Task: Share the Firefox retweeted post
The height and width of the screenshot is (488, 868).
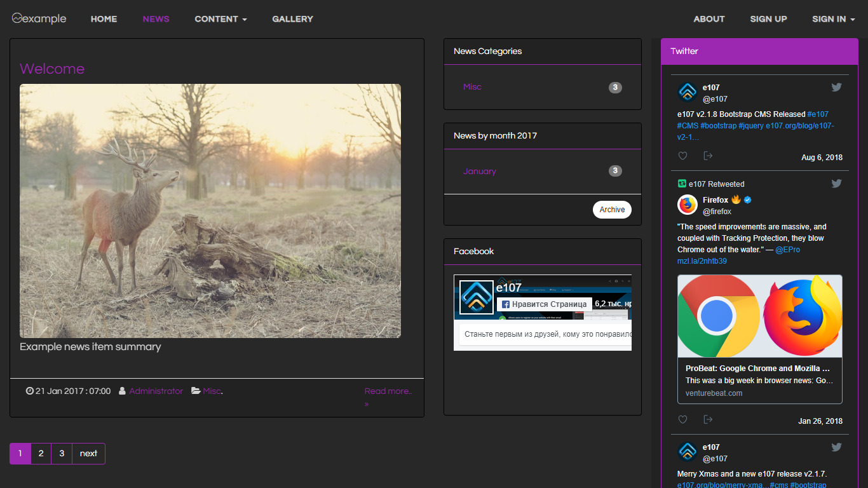Action: click(708, 419)
